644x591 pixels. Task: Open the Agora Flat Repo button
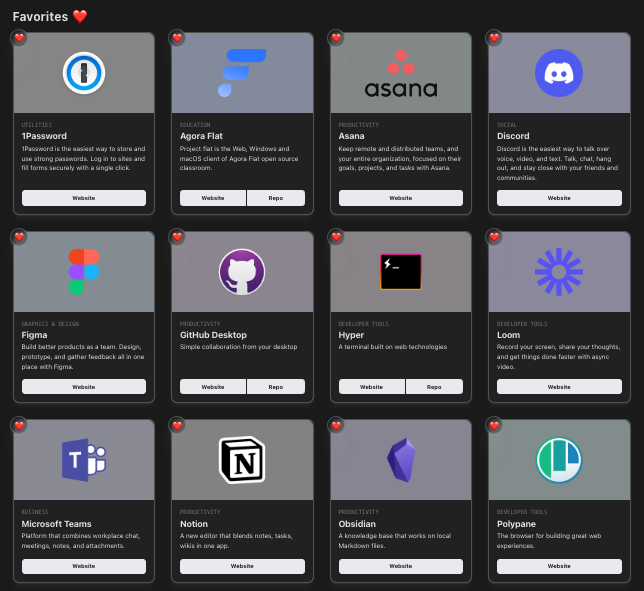pos(276,198)
